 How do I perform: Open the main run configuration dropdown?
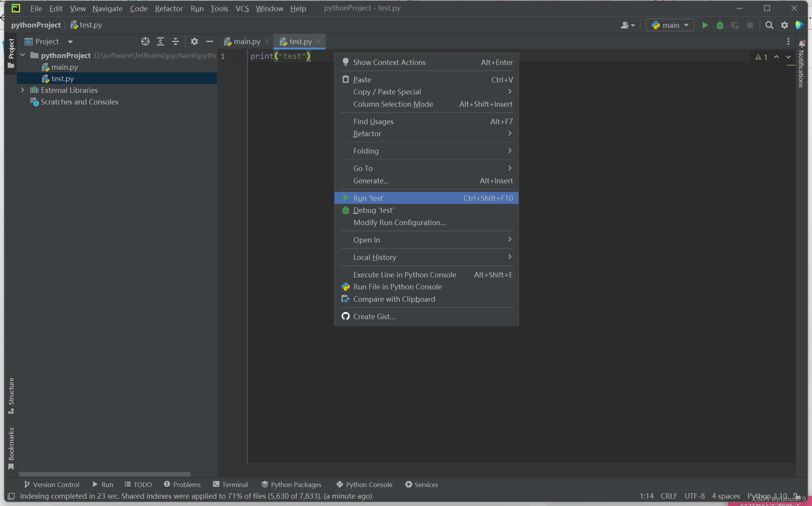670,25
